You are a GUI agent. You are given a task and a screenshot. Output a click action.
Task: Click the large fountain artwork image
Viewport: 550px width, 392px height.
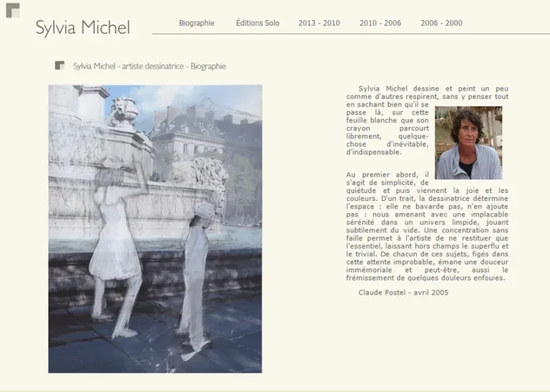point(155,229)
